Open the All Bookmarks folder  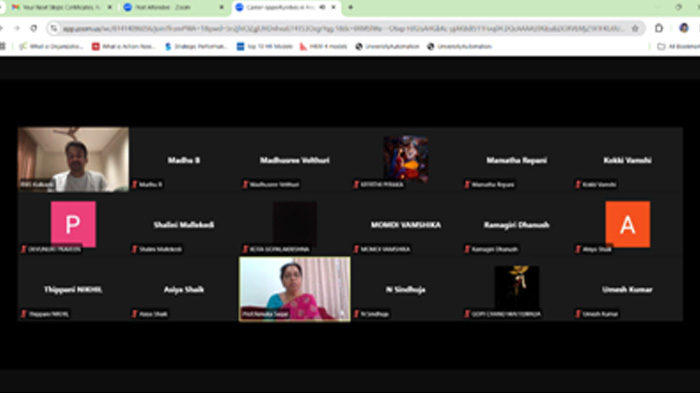pyautogui.click(x=678, y=46)
